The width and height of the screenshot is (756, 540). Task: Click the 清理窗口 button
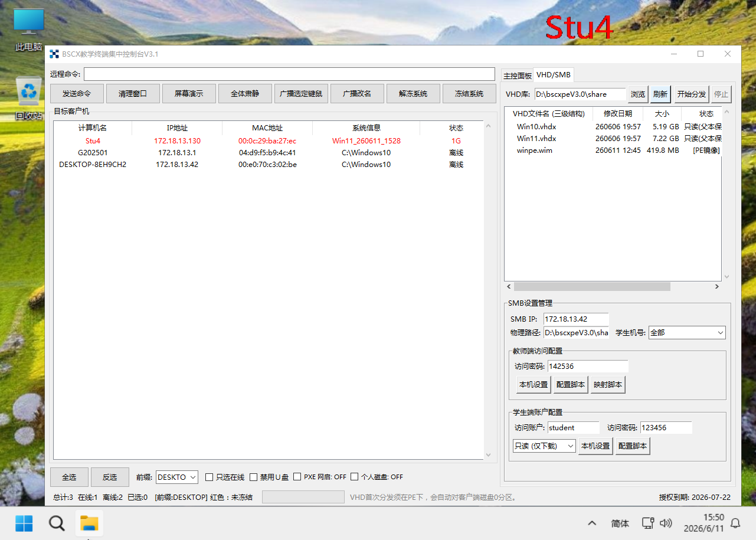[133, 94]
